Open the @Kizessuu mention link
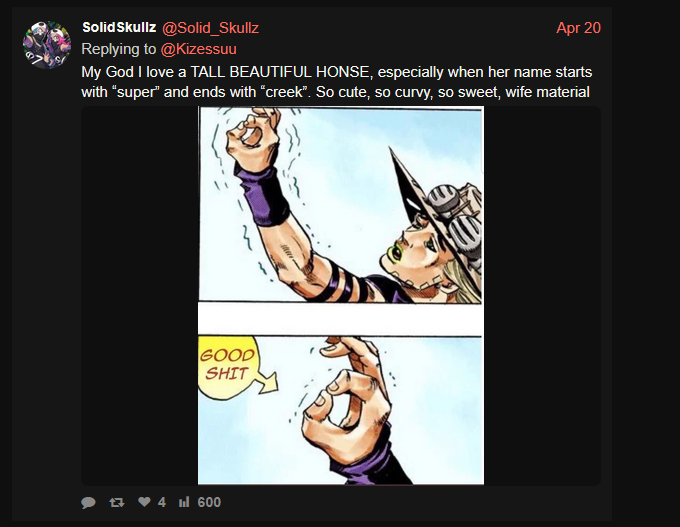The image size is (680, 527). click(199, 49)
